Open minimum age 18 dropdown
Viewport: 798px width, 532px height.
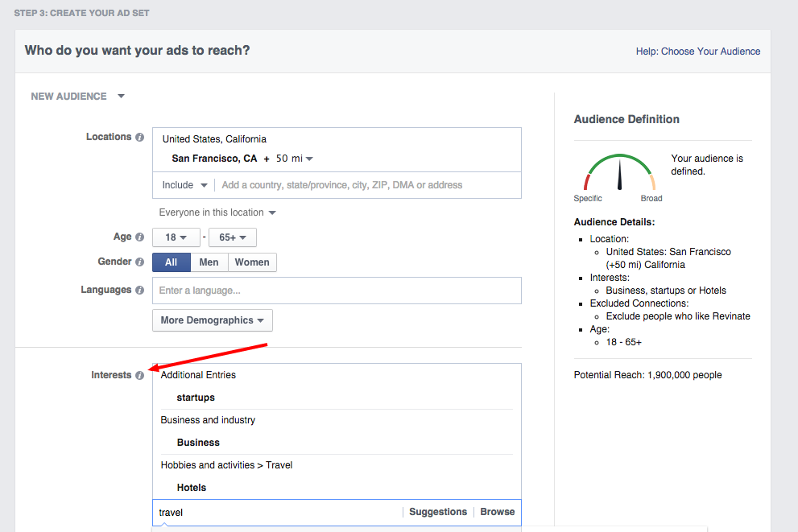point(176,237)
